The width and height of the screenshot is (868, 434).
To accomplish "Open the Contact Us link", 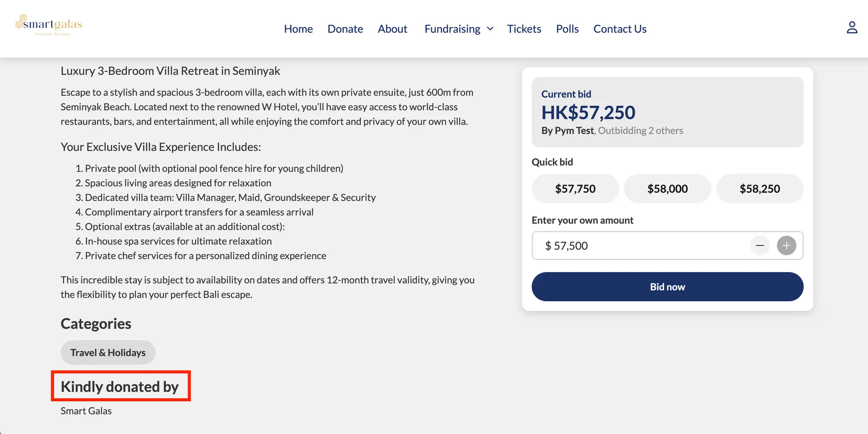I will 620,29.
